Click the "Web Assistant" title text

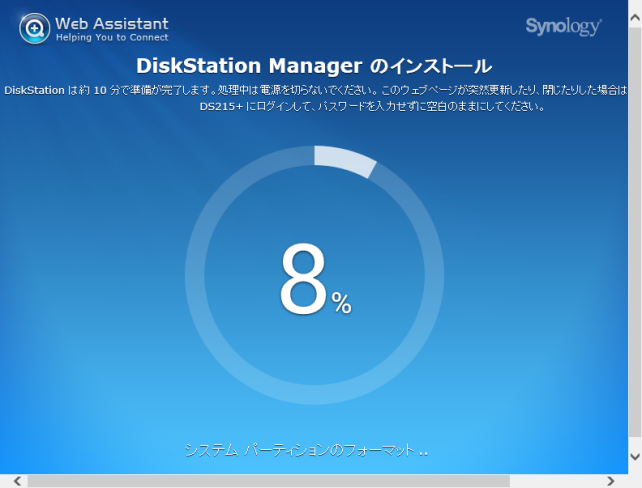pyautogui.click(x=112, y=23)
